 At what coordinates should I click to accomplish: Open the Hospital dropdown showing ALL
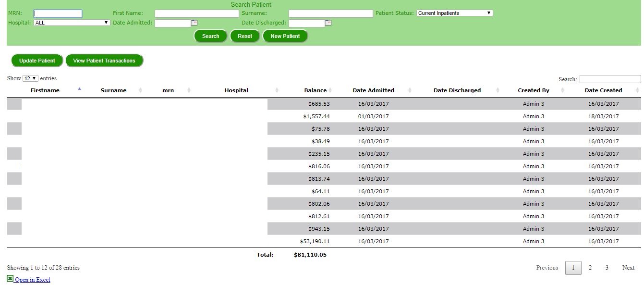click(x=72, y=23)
